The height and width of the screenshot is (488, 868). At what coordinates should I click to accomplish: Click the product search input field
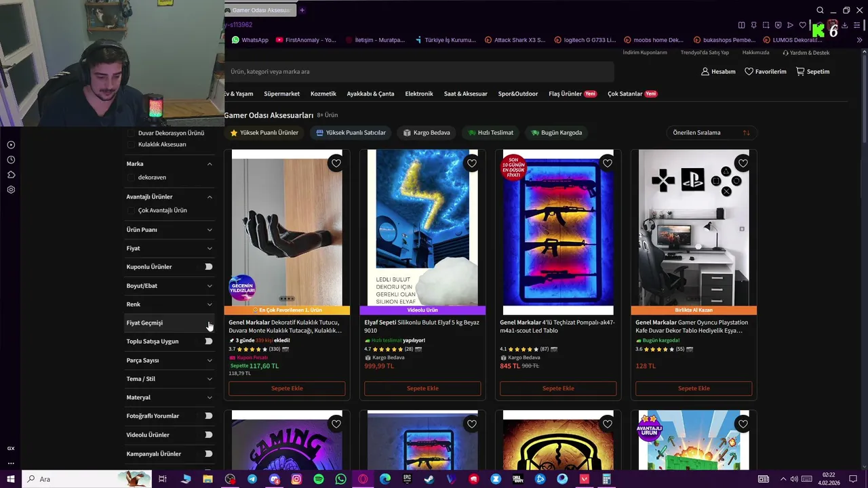419,72
